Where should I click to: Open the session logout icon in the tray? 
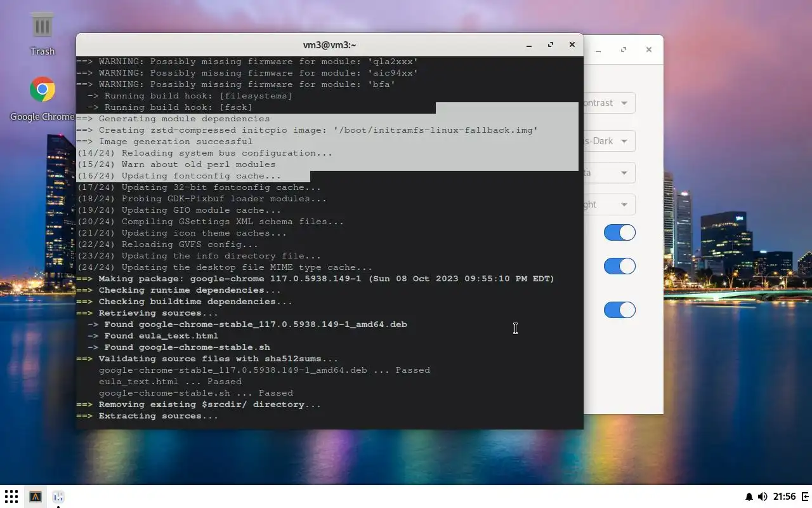pos(806,497)
